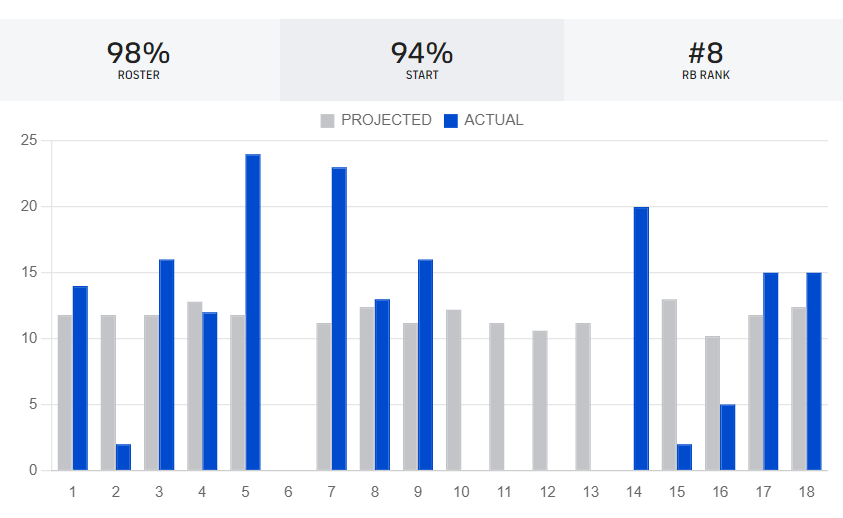
Task: Click the week 17 projected gray bar
Action: [755, 393]
